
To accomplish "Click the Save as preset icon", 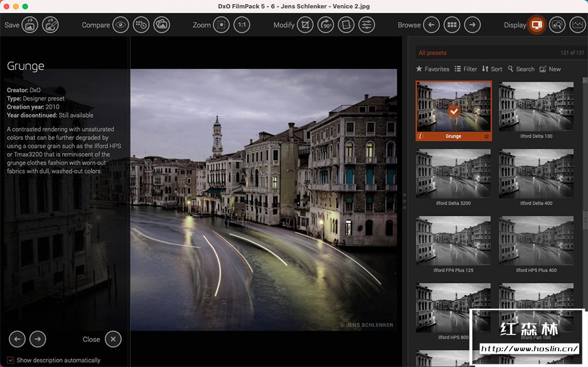I will (x=50, y=25).
